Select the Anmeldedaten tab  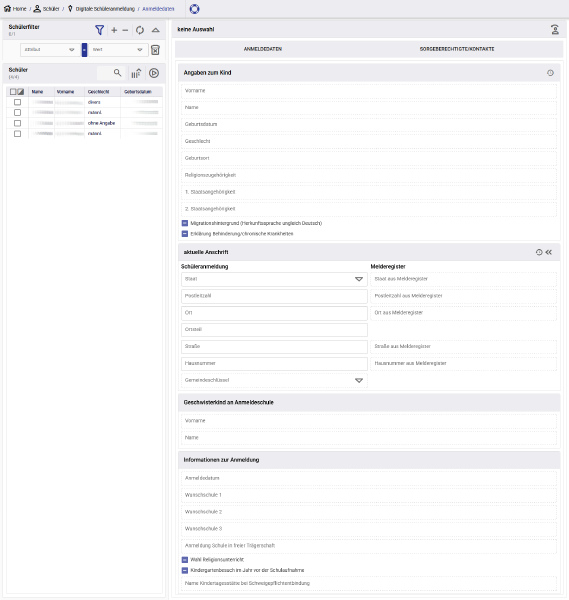(263, 49)
